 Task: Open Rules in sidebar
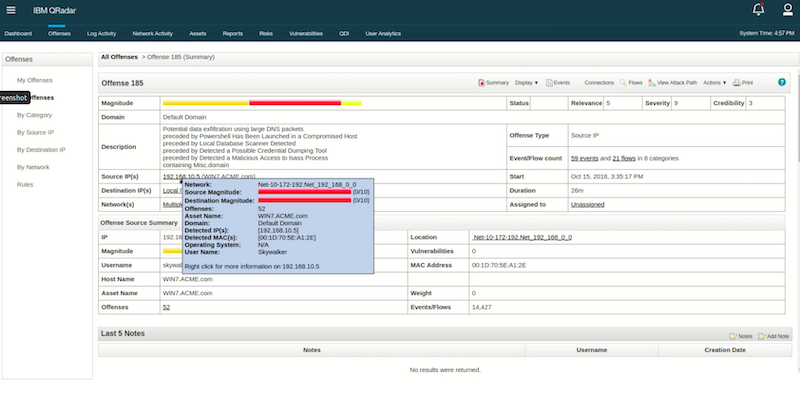tap(25, 184)
